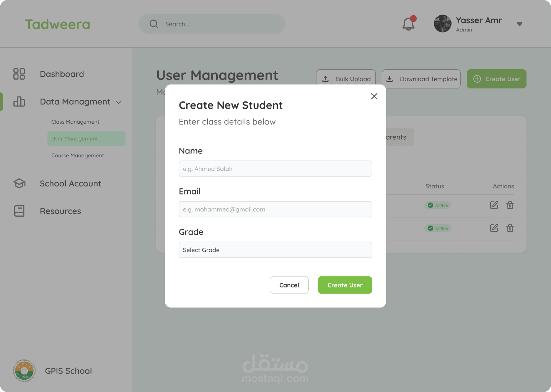Click the Dashboard grid icon
This screenshot has width=551, height=392.
[19, 74]
